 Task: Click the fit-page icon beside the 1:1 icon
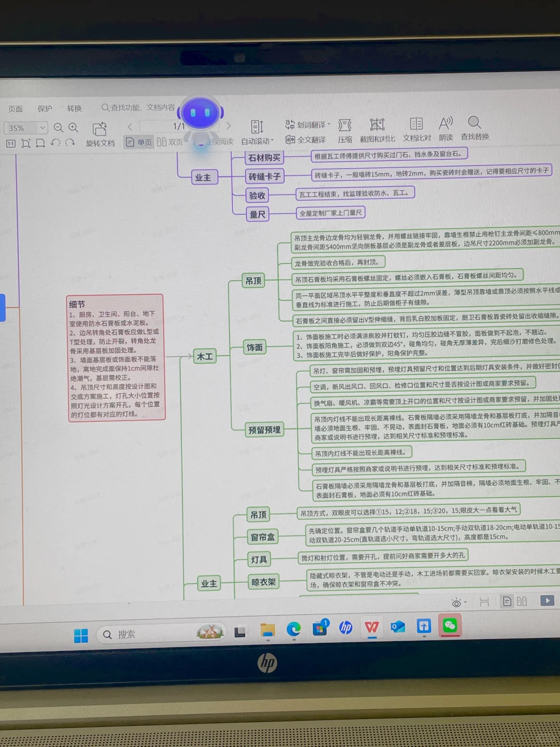click(26, 144)
